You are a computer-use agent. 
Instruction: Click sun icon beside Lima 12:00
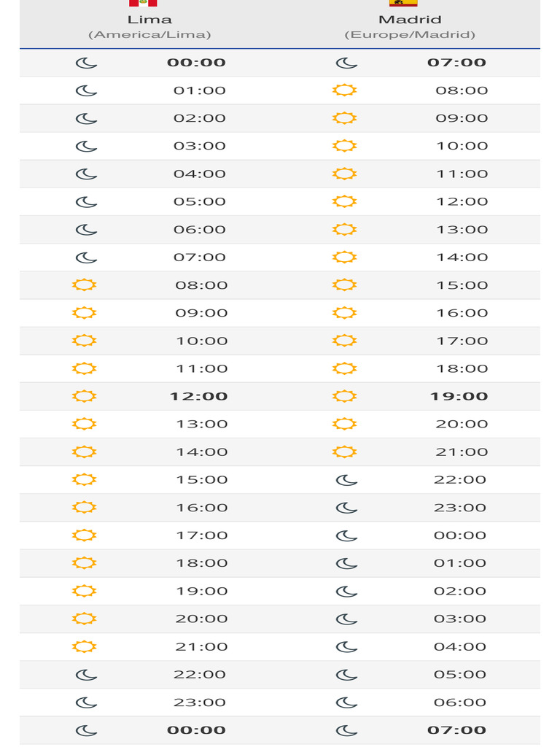click(85, 396)
